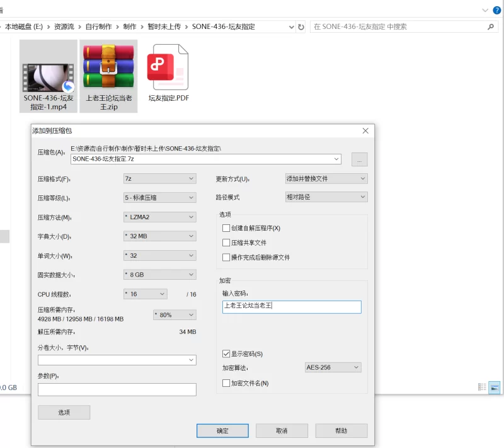Open 字典大小 32 MB dropdown
The height and width of the screenshot is (448, 504).
click(x=160, y=236)
